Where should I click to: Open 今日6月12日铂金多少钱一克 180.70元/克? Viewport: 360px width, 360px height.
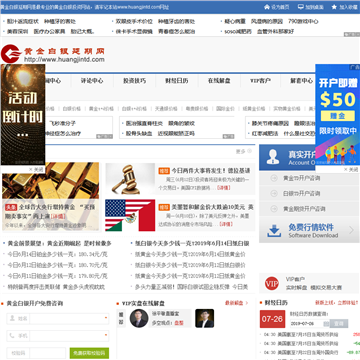point(57,265)
